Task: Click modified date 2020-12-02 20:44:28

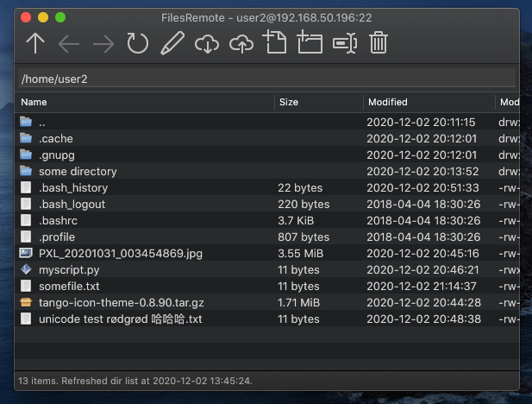Action: [x=423, y=302]
